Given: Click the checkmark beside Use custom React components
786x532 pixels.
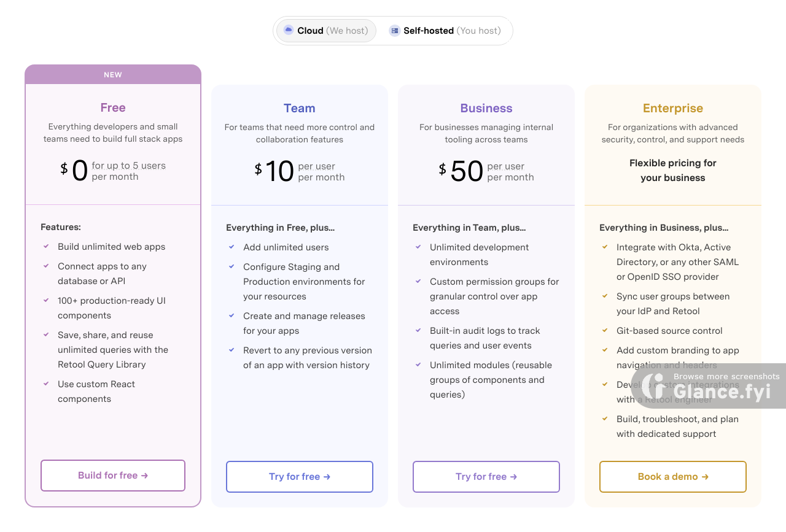Looking at the screenshot, I should point(45,384).
